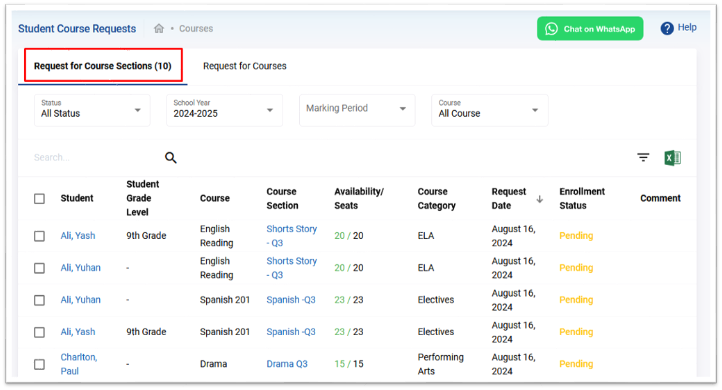
Task: Click into the Search input field
Action: click(94, 157)
